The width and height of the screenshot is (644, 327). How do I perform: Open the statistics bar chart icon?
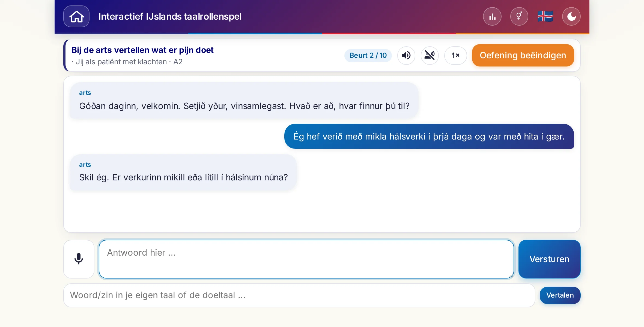[x=492, y=16]
